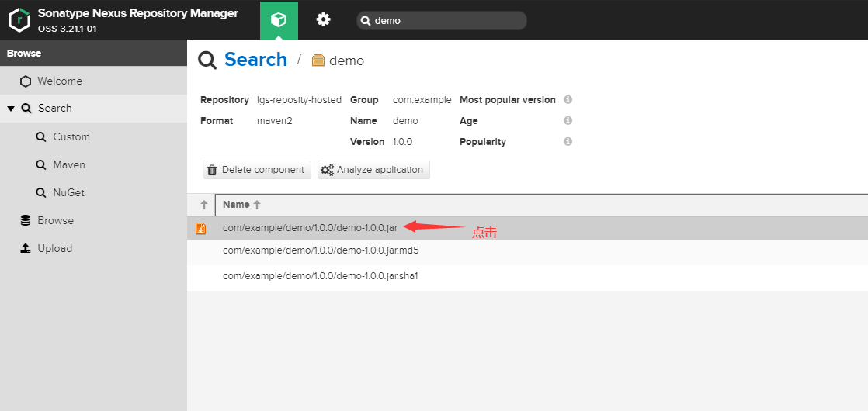Open the Browse cube icon in header
The height and width of the screenshot is (411, 868).
click(279, 20)
